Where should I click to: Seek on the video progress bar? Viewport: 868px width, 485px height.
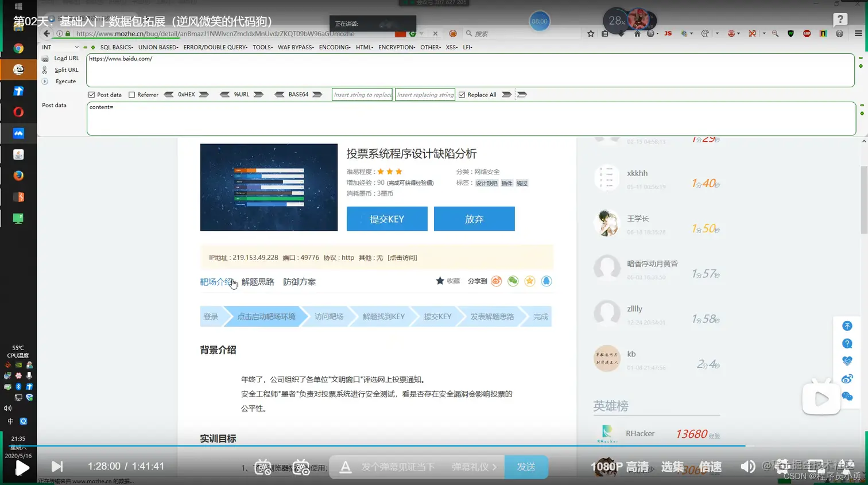tap(434, 445)
